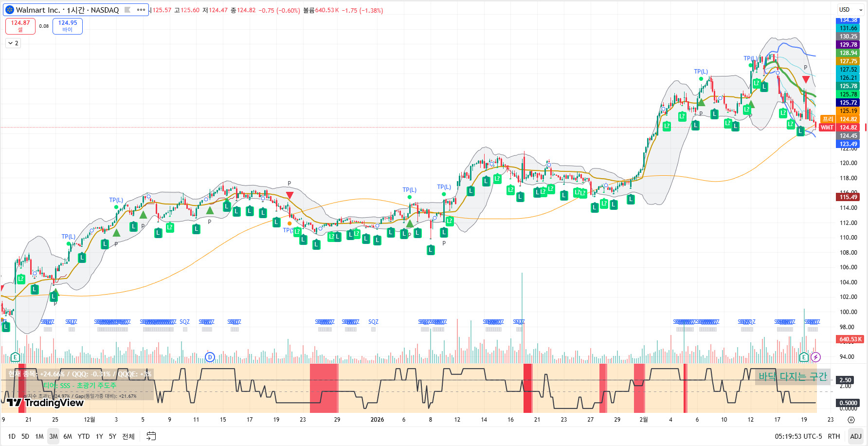
Task: Click the red 115.49 price label
Action: [x=849, y=197]
